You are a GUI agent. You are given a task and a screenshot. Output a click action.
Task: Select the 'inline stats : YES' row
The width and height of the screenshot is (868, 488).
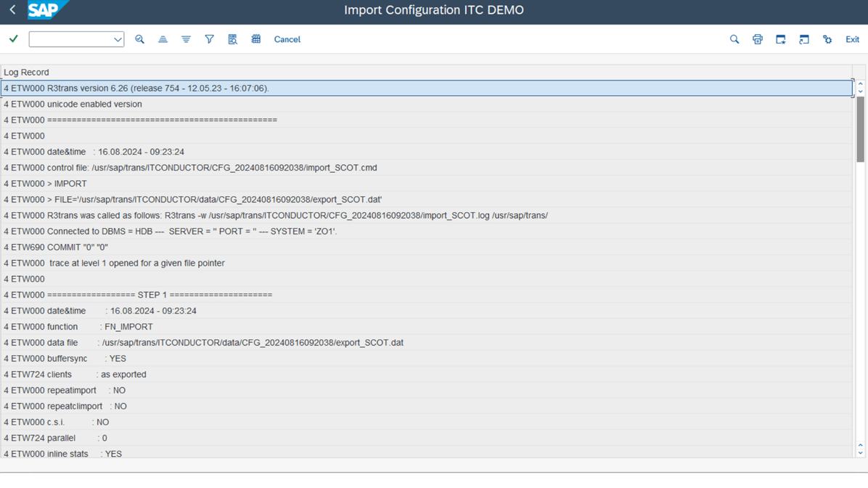(x=426, y=454)
